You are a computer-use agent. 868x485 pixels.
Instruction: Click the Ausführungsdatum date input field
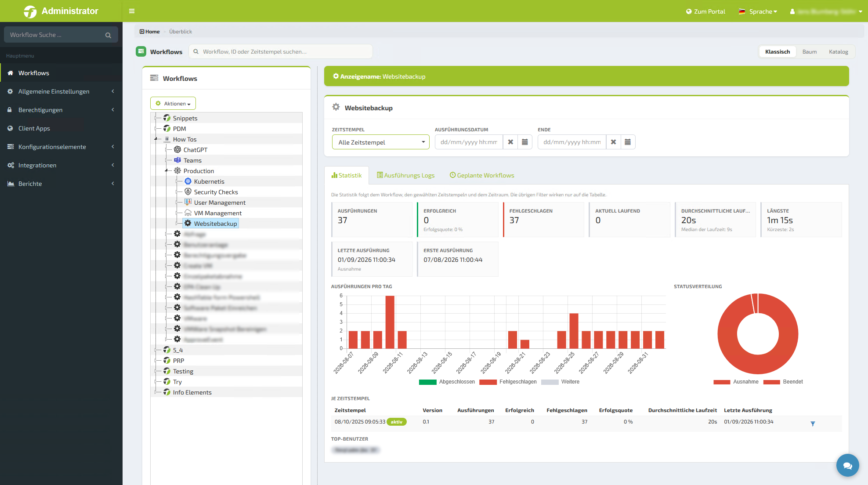469,142
